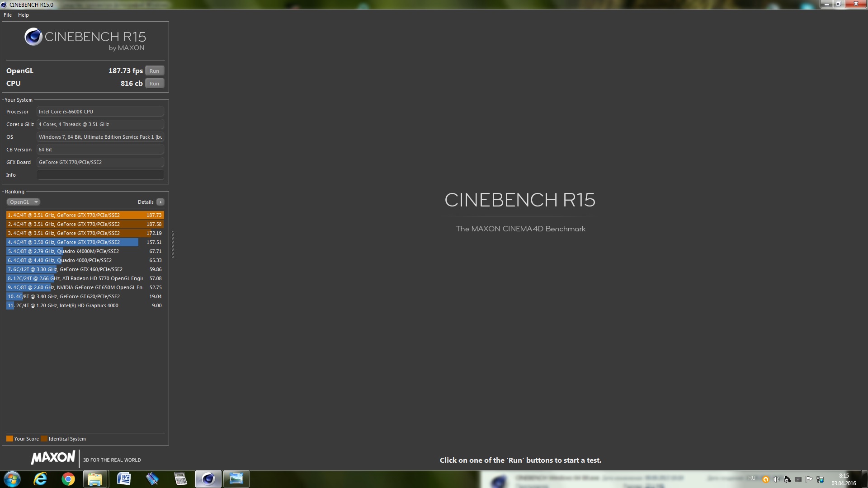Click the Cinebench R15 logo icon
868x488 pixels.
pyautogui.click(x=33, y=37)
